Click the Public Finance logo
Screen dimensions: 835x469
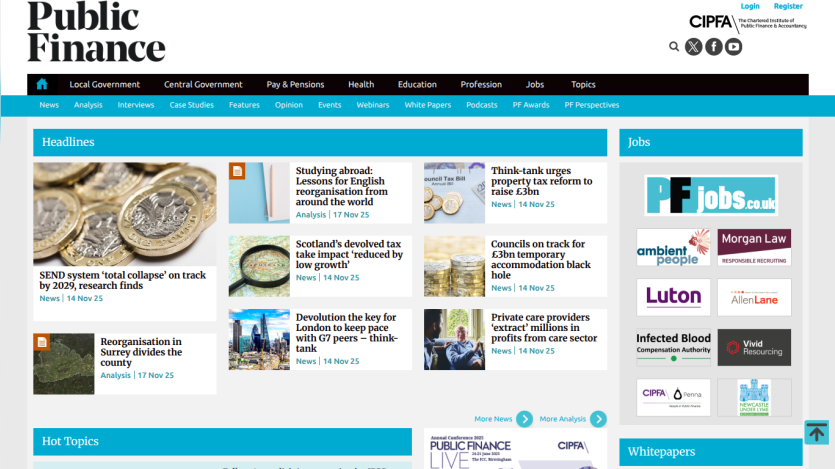coord(96,32)
